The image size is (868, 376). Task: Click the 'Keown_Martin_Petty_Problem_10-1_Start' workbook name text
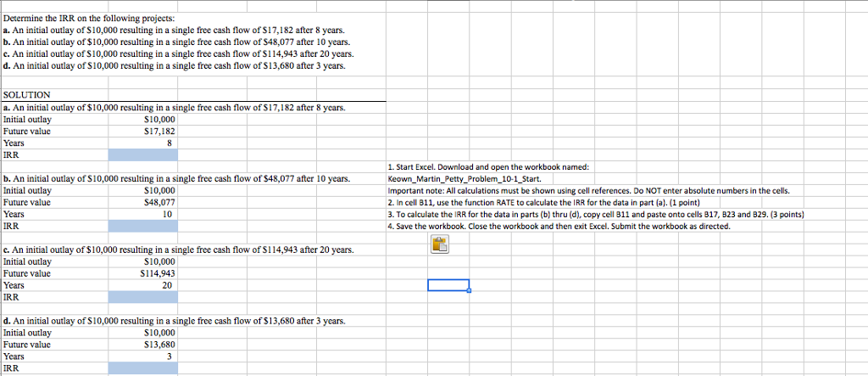[x=465, y=179]
